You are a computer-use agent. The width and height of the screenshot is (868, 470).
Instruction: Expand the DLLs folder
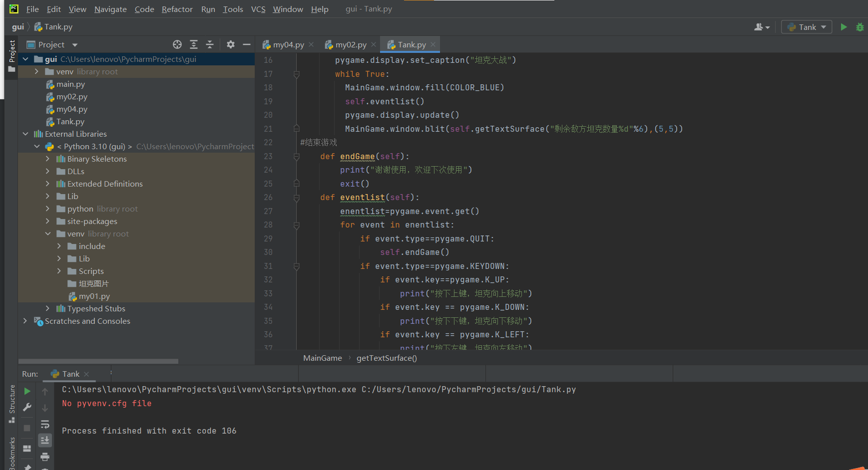[47, 171]
